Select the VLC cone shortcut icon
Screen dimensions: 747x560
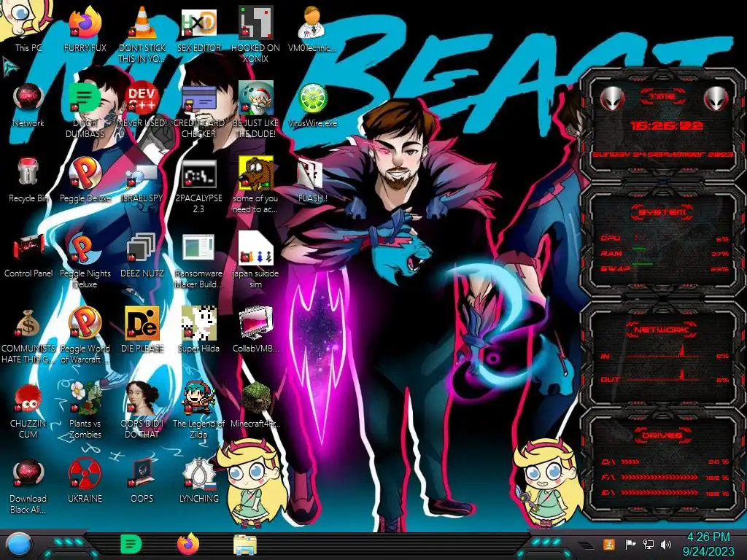tap(142, 23)
